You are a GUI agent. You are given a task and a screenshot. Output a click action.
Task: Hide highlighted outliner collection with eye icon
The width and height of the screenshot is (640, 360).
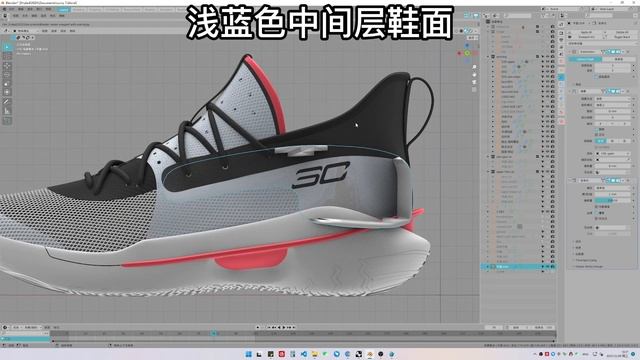pyautogui.click(x=548, y=267)
